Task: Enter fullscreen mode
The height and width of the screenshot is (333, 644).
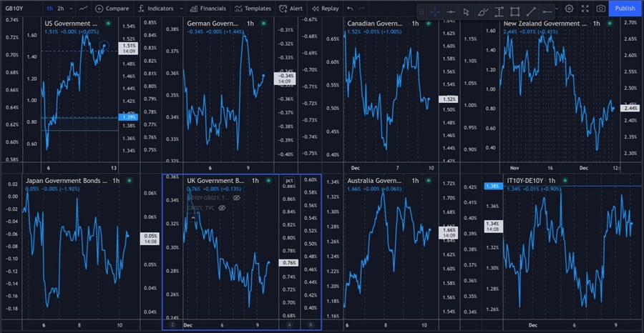Action: point(585,9)
